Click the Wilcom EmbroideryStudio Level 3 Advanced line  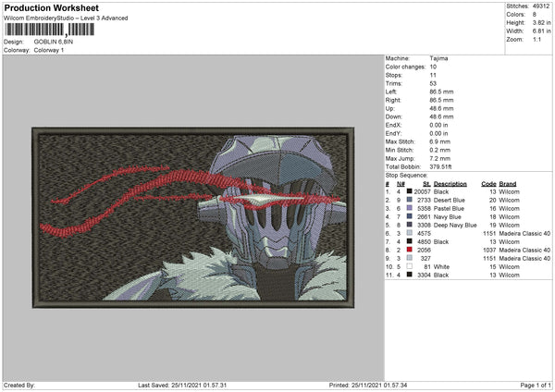tap(66, 18)
